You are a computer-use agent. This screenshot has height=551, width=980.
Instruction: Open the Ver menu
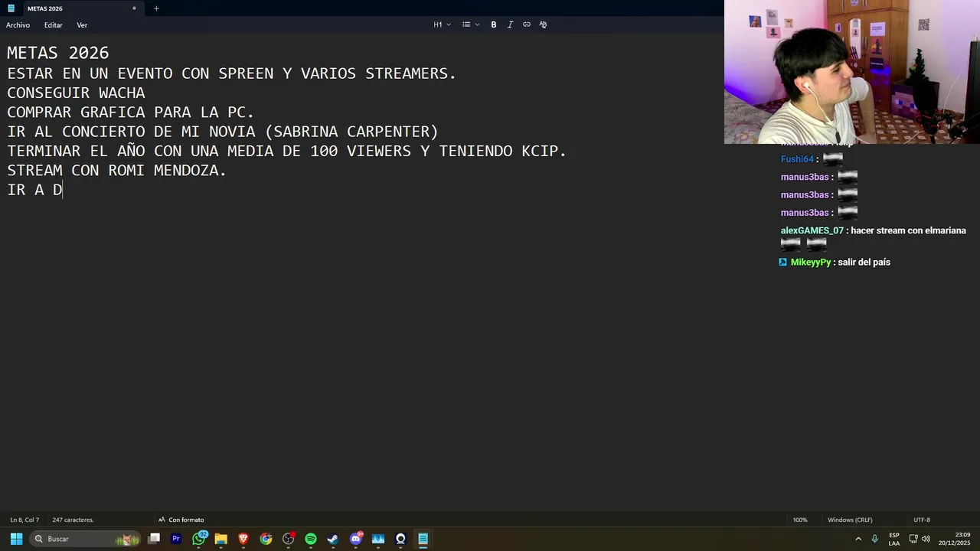(82, 25)
